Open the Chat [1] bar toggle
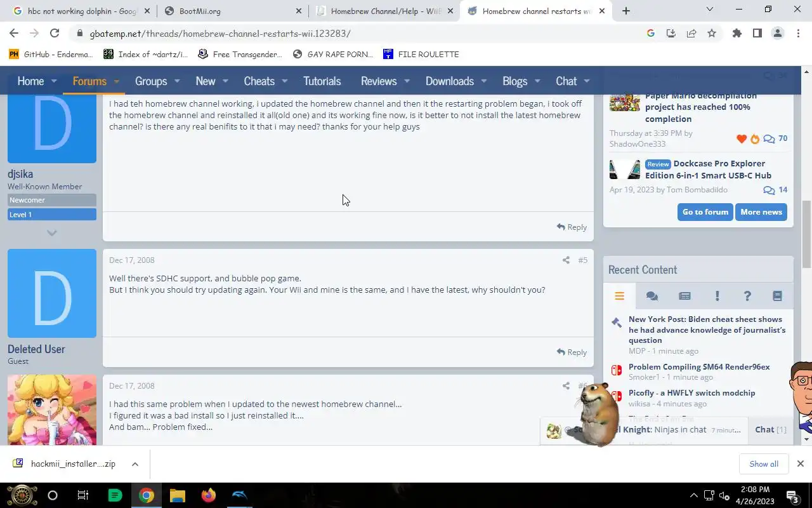Screen dimensions: 812x508 click(x=770, y=430)
